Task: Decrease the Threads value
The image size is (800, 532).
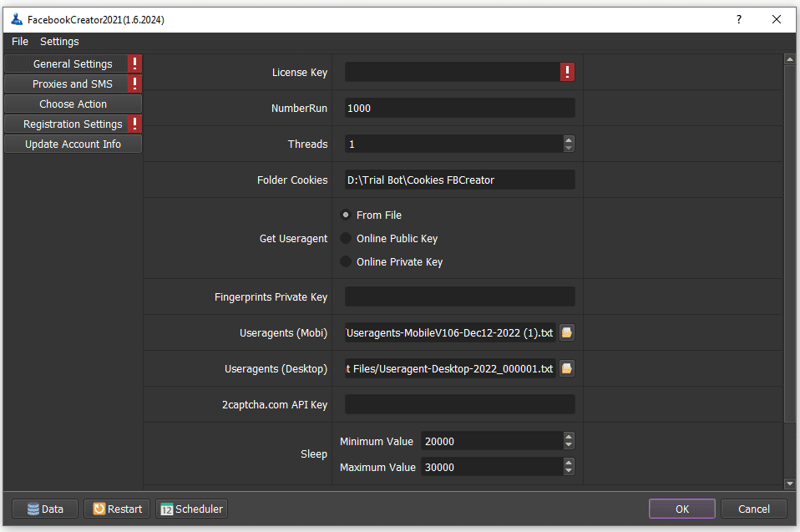Action: point(569,148)
